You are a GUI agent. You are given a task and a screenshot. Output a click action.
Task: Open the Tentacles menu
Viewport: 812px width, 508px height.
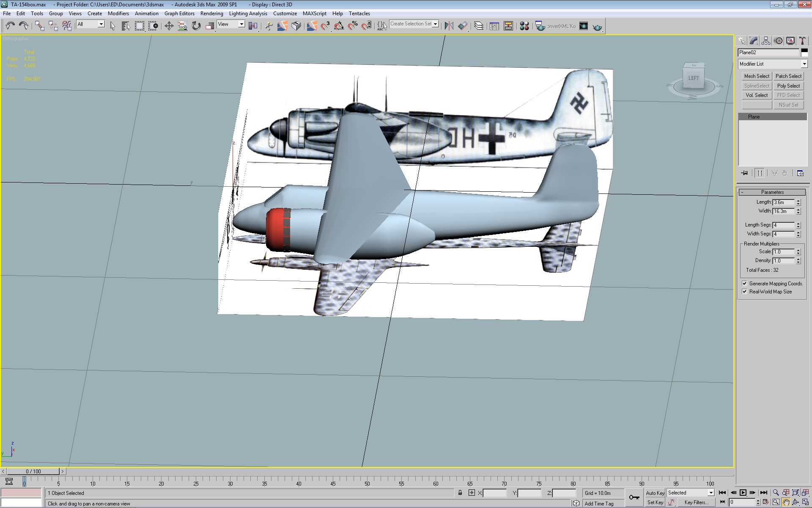click(x=359, y=14)
